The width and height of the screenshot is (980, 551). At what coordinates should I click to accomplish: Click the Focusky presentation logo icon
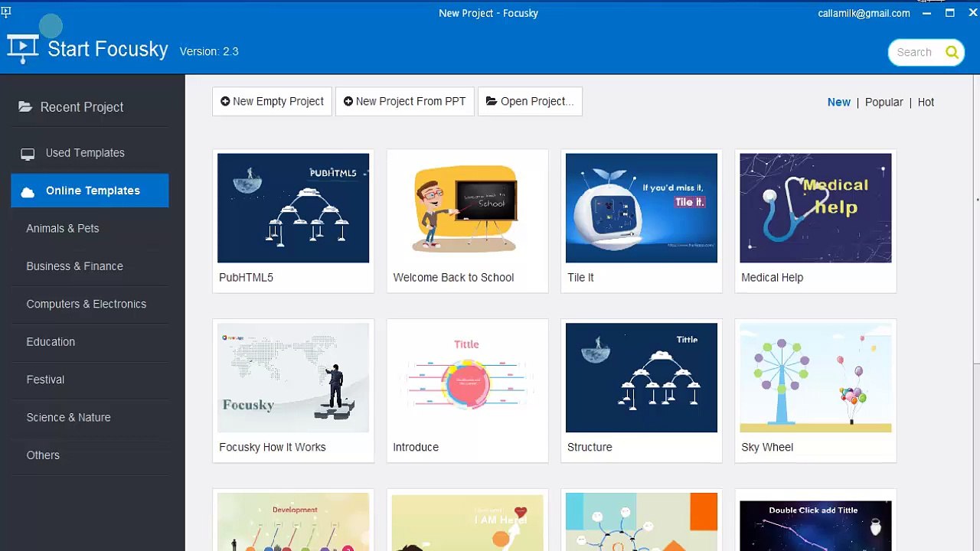pyautogui.click(x=23, y=49)
